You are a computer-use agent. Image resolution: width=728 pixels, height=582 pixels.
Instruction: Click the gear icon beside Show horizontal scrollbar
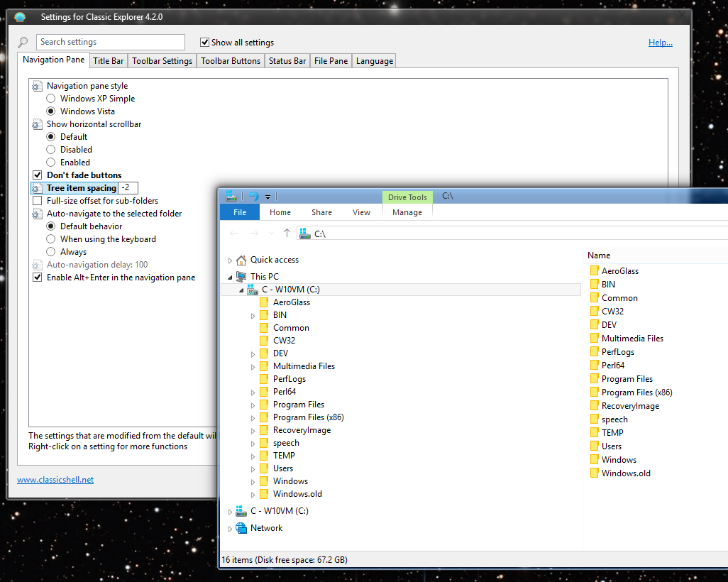click(37, 124)
